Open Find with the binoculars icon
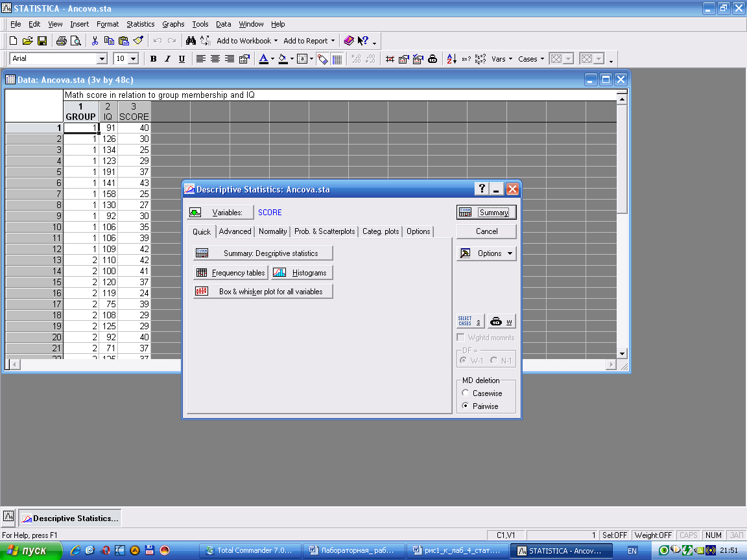Screen dimensions: 747x560 tap(191, 41)
